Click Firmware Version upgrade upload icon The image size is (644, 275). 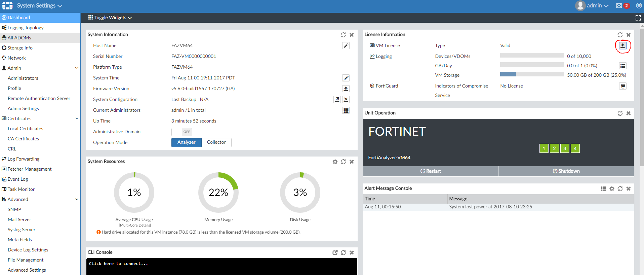(x=346, y=89)
